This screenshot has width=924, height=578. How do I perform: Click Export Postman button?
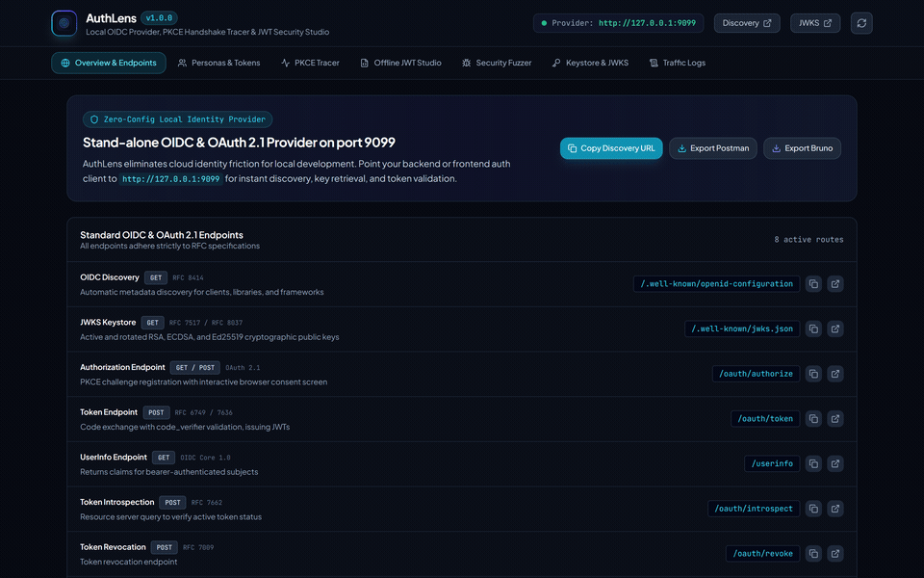coord(713,148)
